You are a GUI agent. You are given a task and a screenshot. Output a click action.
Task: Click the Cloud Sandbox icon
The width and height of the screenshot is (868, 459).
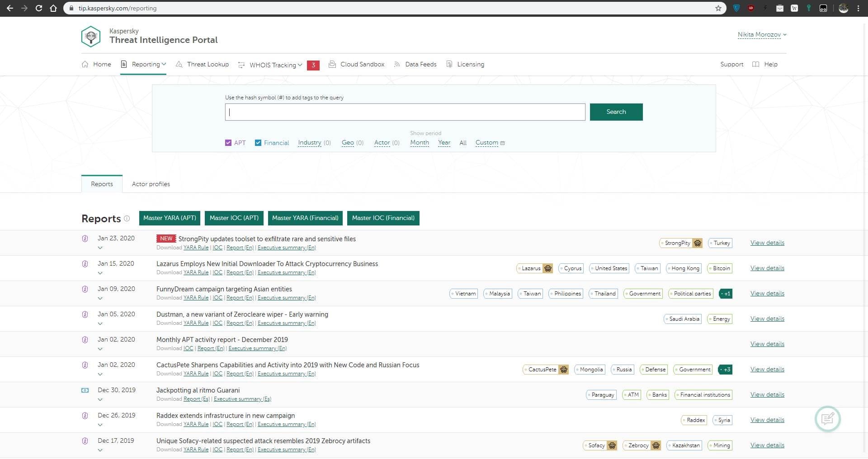[x=332, y=64]
